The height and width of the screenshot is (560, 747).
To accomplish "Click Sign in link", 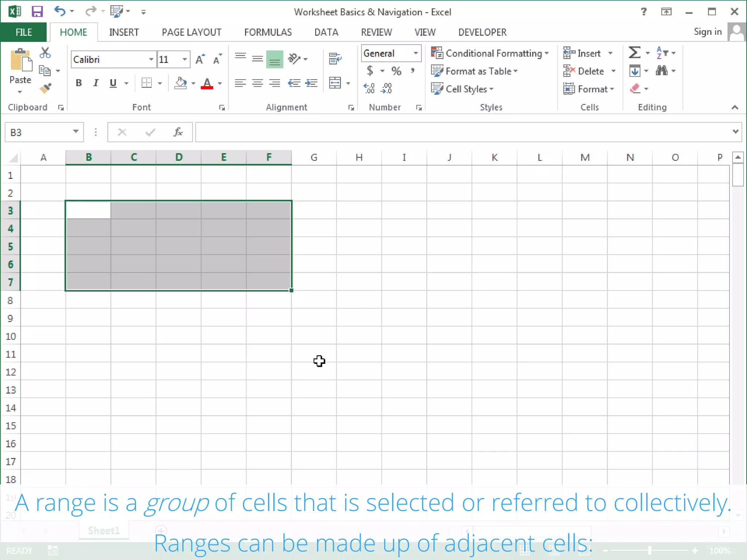I will [x=707, y=32].
